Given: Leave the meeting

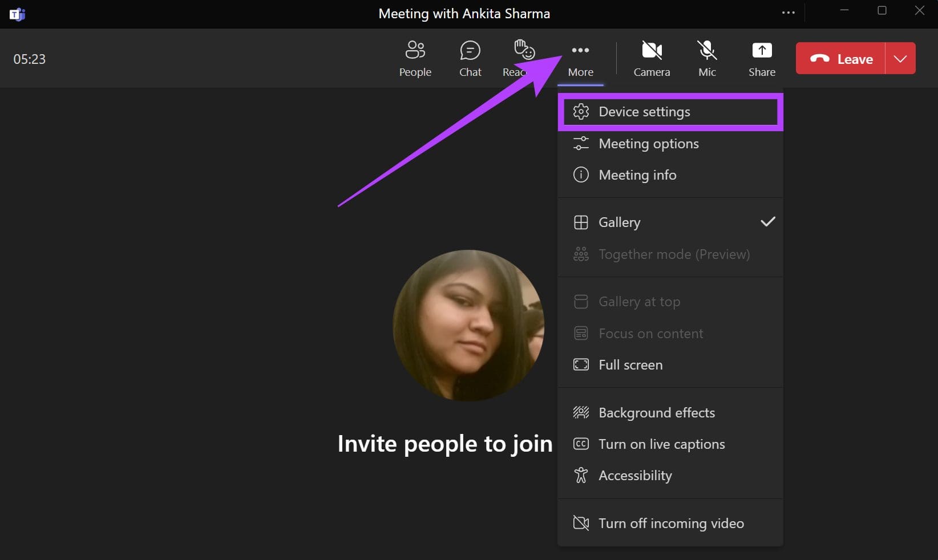Looking at the screenshot, I should tap(840, 58).
